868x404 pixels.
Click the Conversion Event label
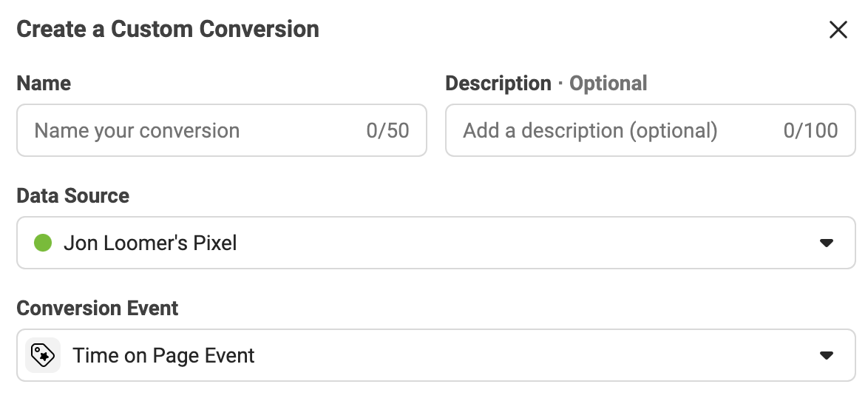coord(98,308)
